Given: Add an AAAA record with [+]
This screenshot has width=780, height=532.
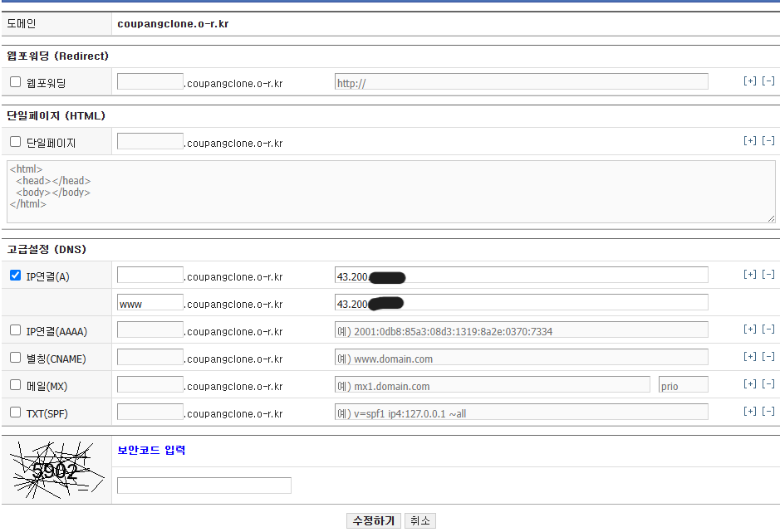Looking at the screenshot, I should (x=749, y=329).
